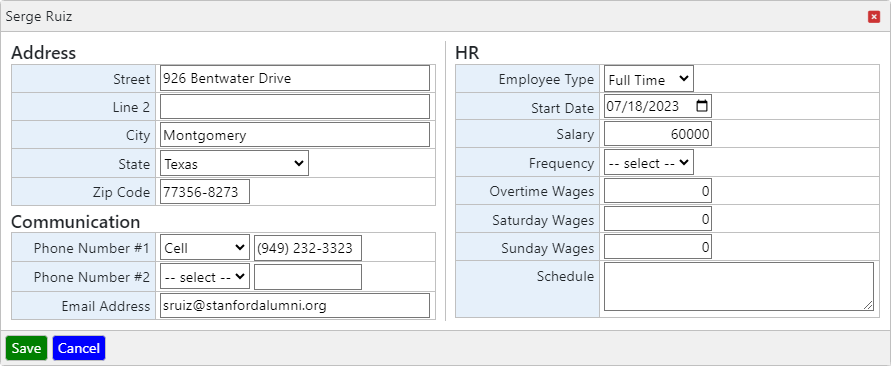Screen dimensions: 891x366
Task: Select the City field containing Montgomery
Action: [x=295, y=135]
